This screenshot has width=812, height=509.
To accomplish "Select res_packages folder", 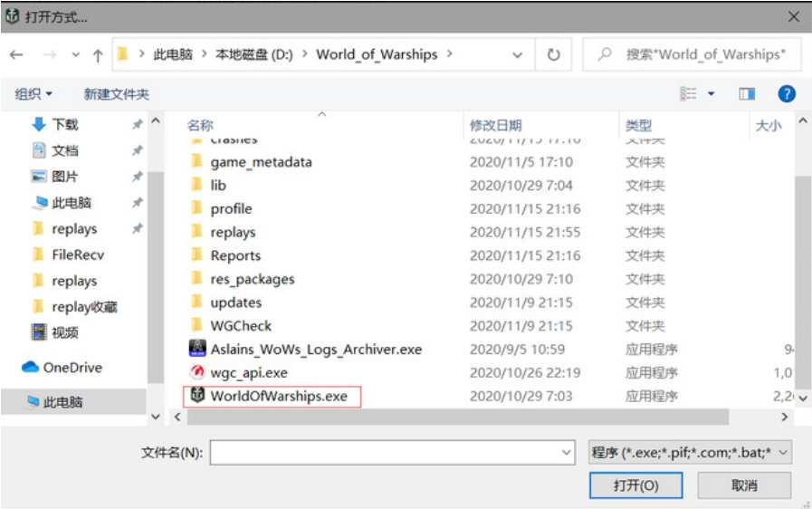I will point(253,279).
